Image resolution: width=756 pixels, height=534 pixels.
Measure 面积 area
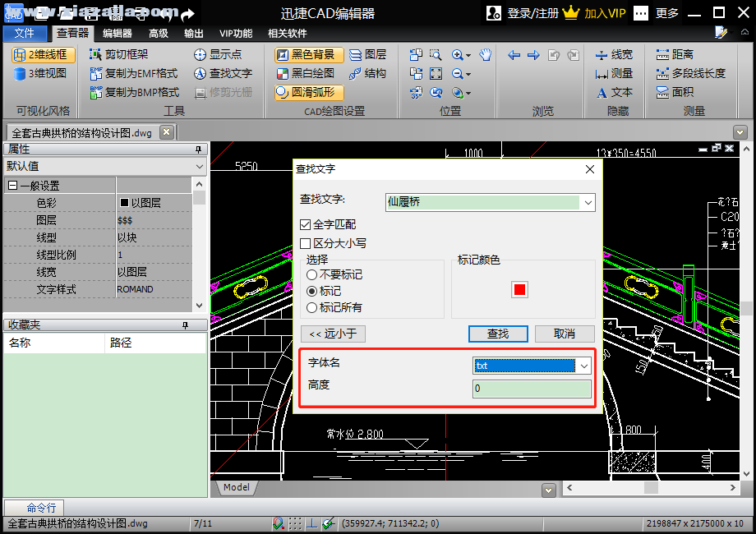675,92
